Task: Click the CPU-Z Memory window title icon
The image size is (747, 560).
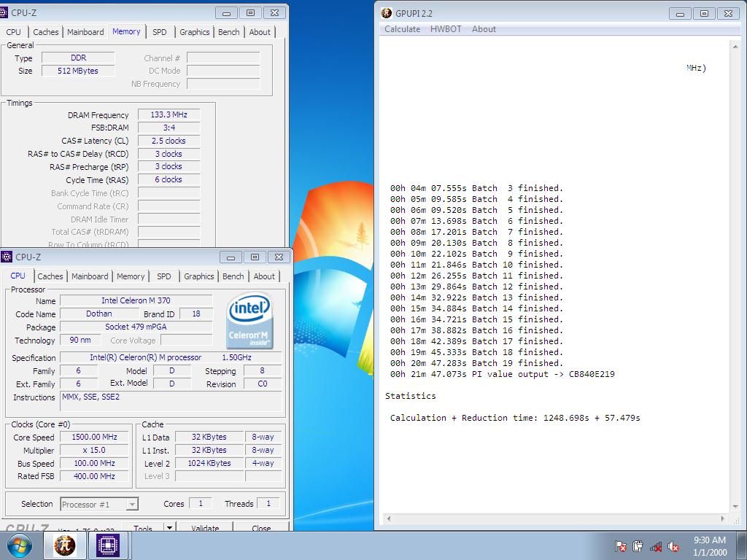Action: (x=4, y=12)
